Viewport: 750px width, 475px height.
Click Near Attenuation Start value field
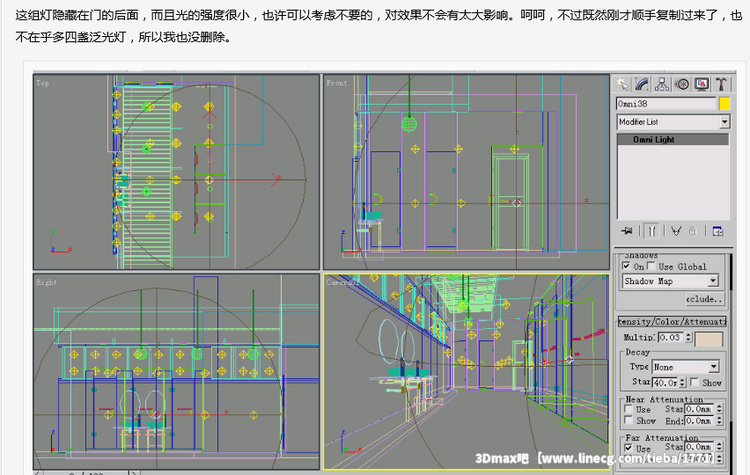click(699, 409)
